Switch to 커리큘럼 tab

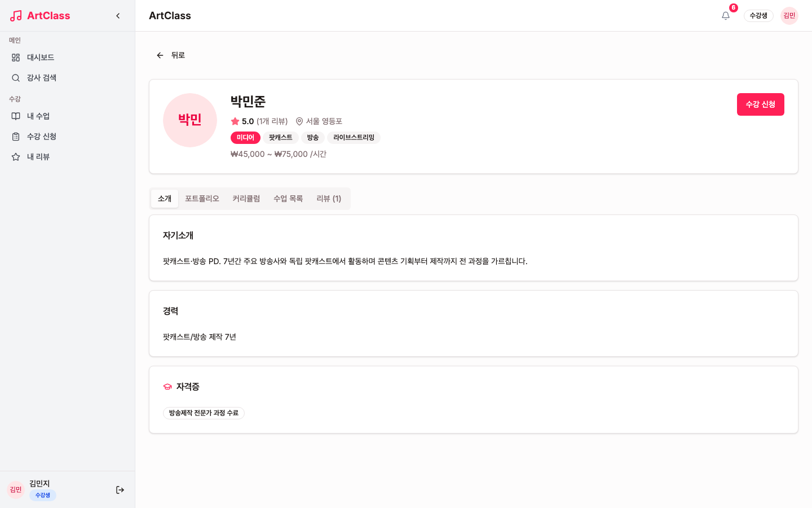pyautogui.click(x=246, y=199)
